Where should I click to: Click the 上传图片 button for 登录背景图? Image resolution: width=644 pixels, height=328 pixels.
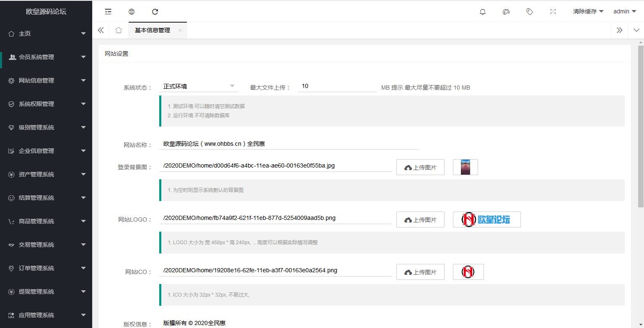pos(420,167)
